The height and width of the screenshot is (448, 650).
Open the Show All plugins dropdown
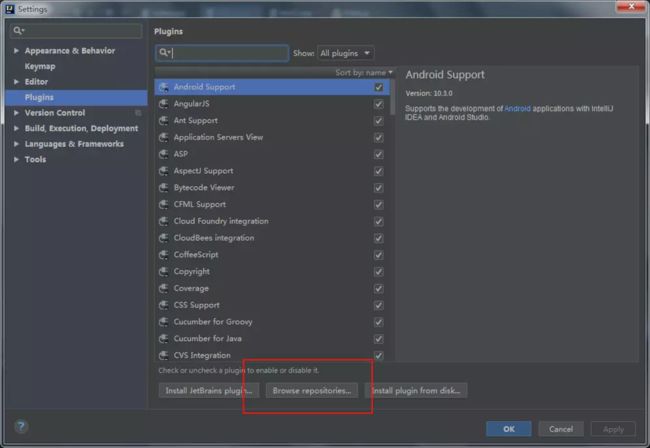point(345,53)
